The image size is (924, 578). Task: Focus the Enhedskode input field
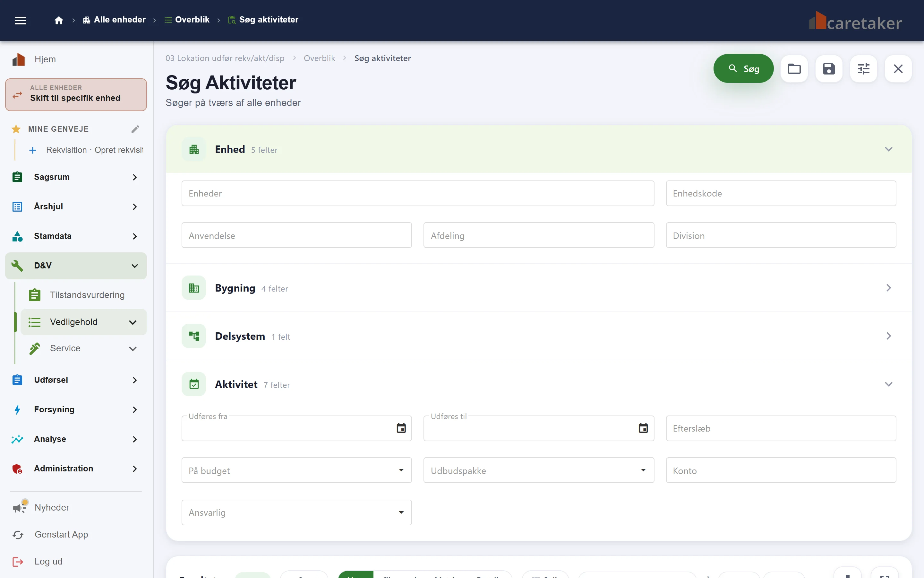tap(781, 193)
